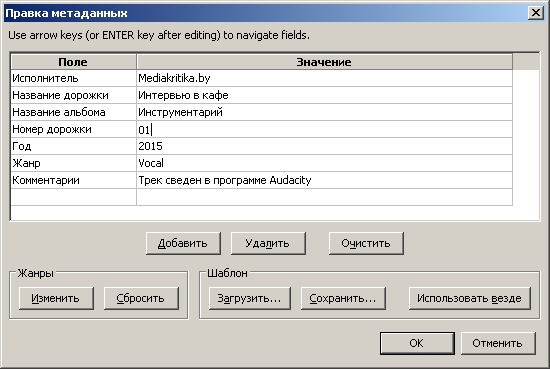Screen dimensions: 550x369
Task: Click the Название альбома field name cell
Action: [74, 112]
